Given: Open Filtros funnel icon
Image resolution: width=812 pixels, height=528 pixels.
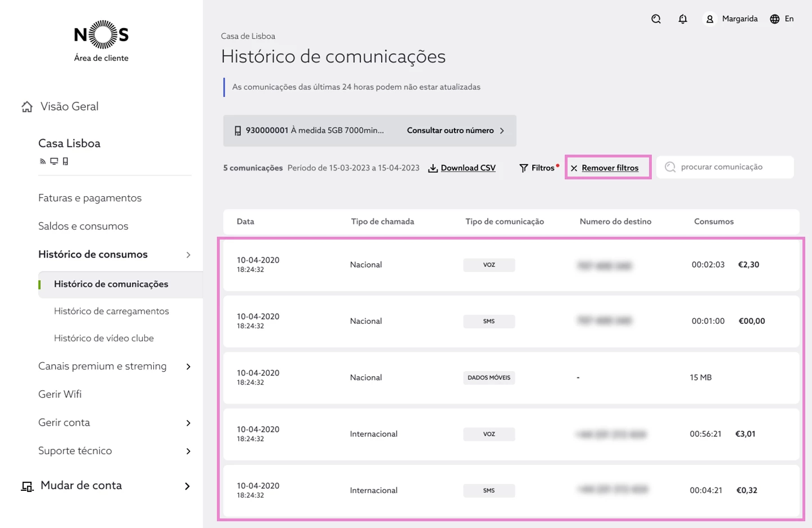Looking at the screenshot, I should click(524, 168).
